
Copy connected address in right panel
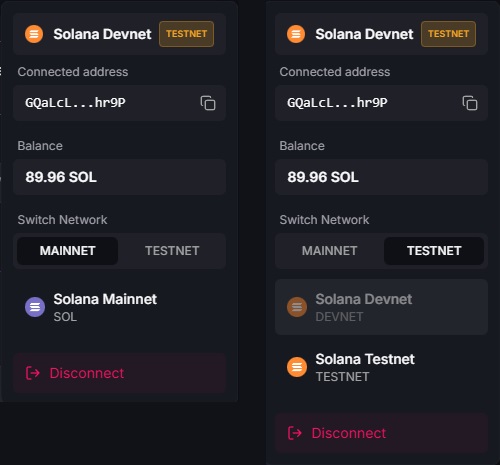pyautogui.click(x=470, y=103)
